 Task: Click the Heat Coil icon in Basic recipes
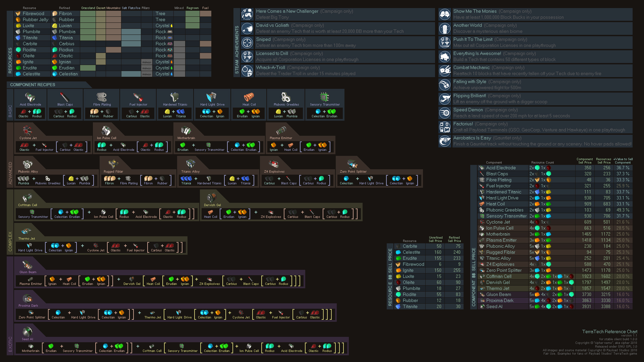pyautogui.click(x=249, y=97)
